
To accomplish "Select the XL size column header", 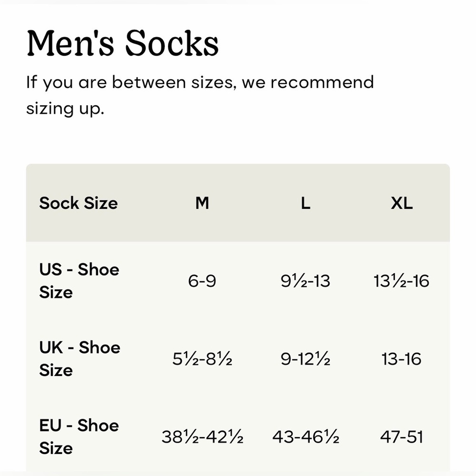I will pyautogui.click(x=401, y=203).
